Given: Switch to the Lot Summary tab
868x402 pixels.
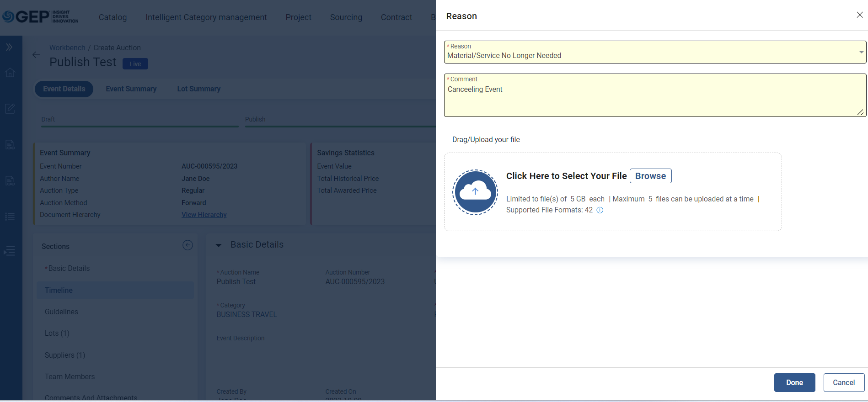Looking at the screenshot, I should coord(198,89).
